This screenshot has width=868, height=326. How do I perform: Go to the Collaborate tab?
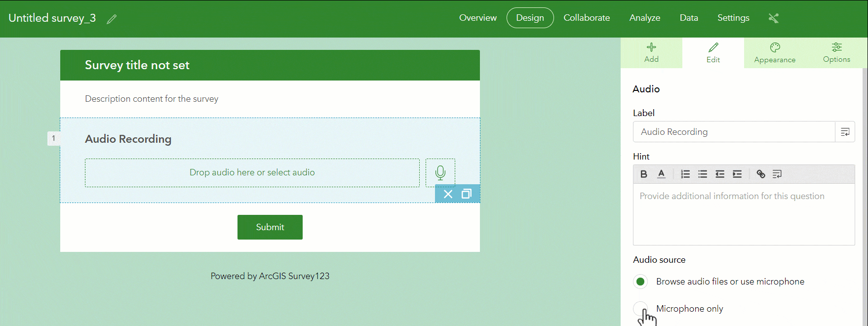click(x=587, y=18)
